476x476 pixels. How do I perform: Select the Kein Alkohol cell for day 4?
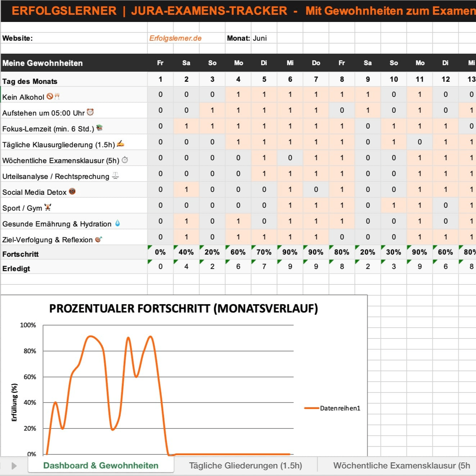coord(238,94)
